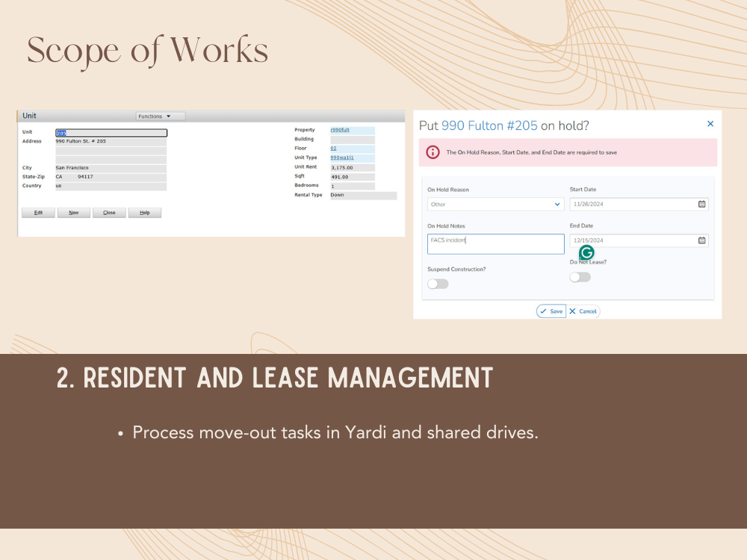
Task: Click the Edit button under Unit form
Action: [x=39, y=212]
